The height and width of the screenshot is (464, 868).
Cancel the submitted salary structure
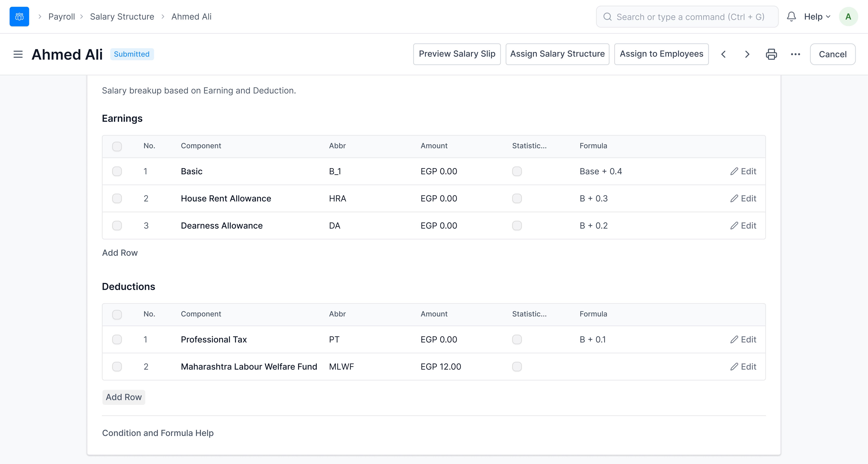click(x=833, y=54)
